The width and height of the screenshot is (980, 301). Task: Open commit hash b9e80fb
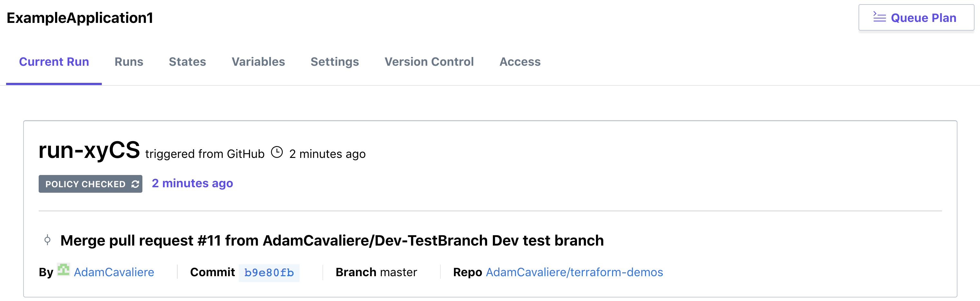pyautogui.click(x=269, y=273)
